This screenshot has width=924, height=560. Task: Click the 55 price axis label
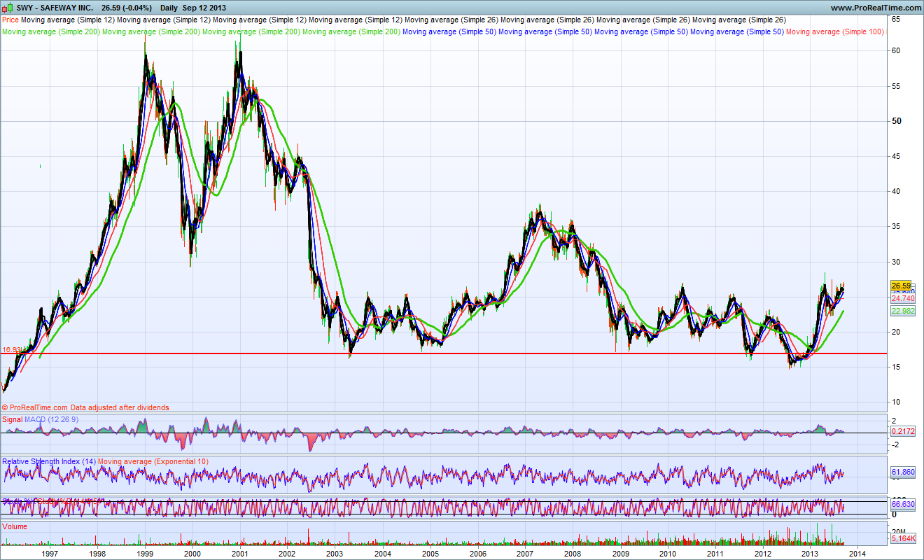coord(895,86)
